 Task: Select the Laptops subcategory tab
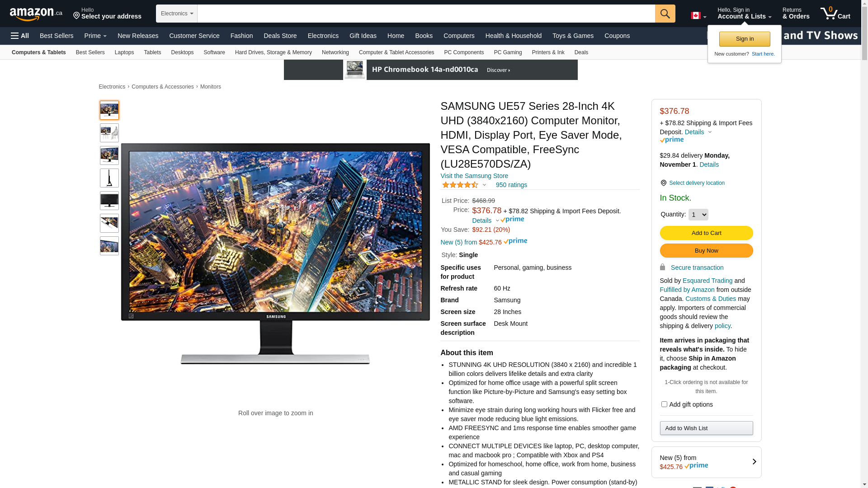click(x=124, y=52)
